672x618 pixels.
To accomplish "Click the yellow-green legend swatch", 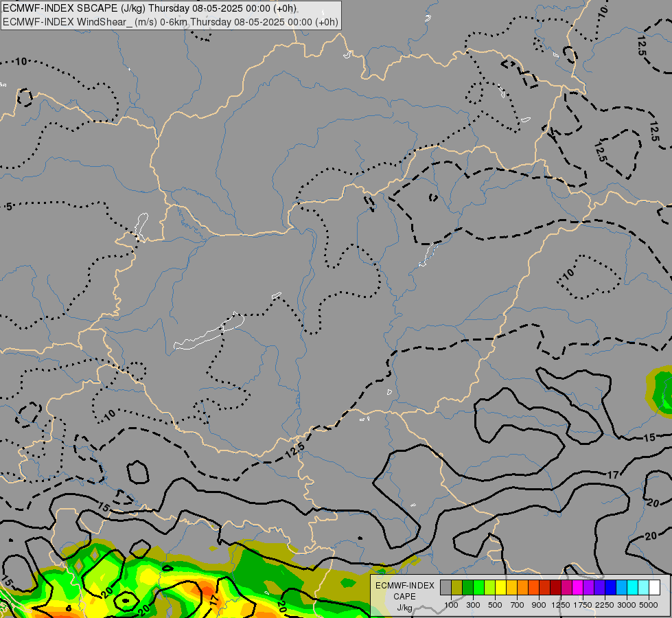I will coord(490,587).
